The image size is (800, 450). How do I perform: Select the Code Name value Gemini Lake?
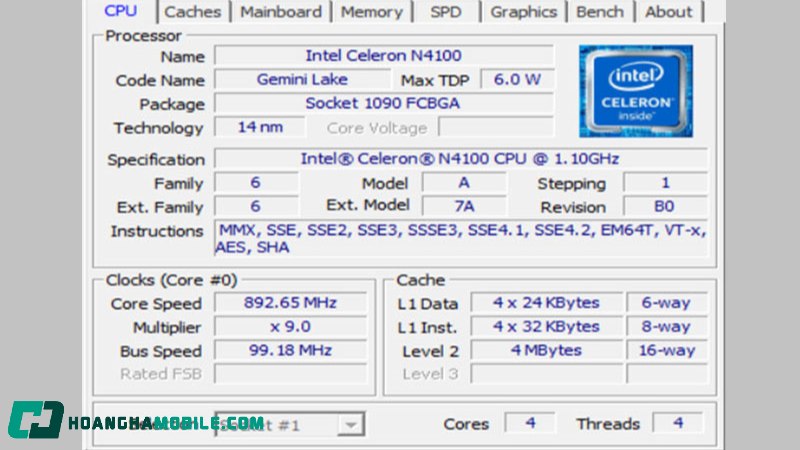[x=303, y=80]
